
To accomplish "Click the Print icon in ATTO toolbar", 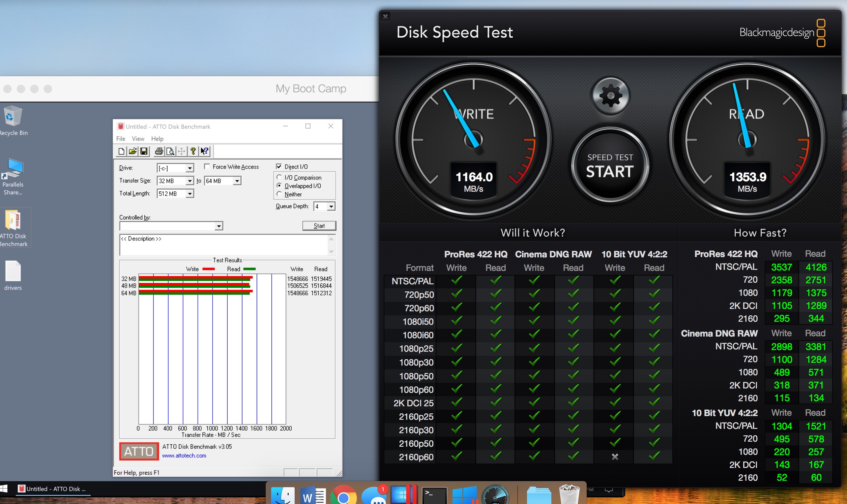I will point(159,152).
